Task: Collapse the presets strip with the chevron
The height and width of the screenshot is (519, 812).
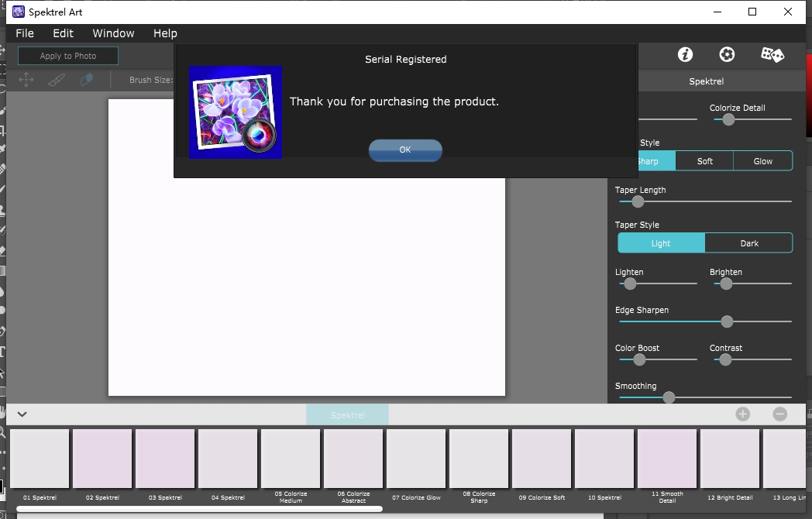Action: (x=22, y=414)
